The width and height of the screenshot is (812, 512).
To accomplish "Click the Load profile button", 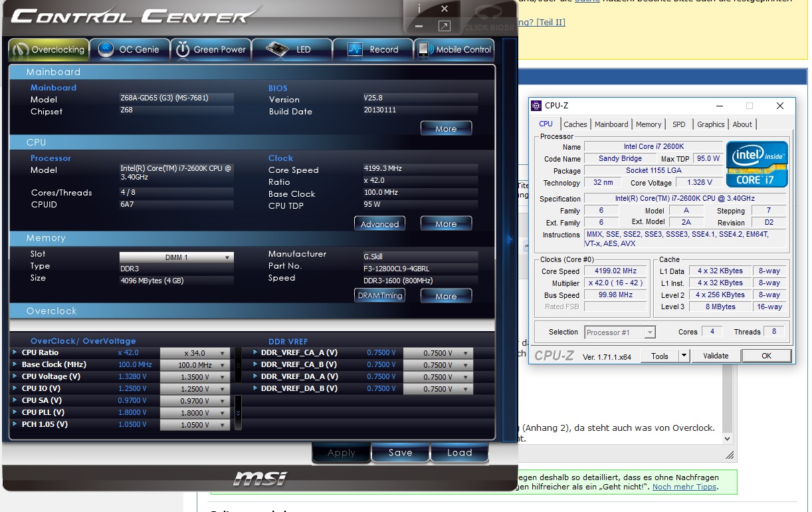I will pyautogui.click(x=459, y=452).
